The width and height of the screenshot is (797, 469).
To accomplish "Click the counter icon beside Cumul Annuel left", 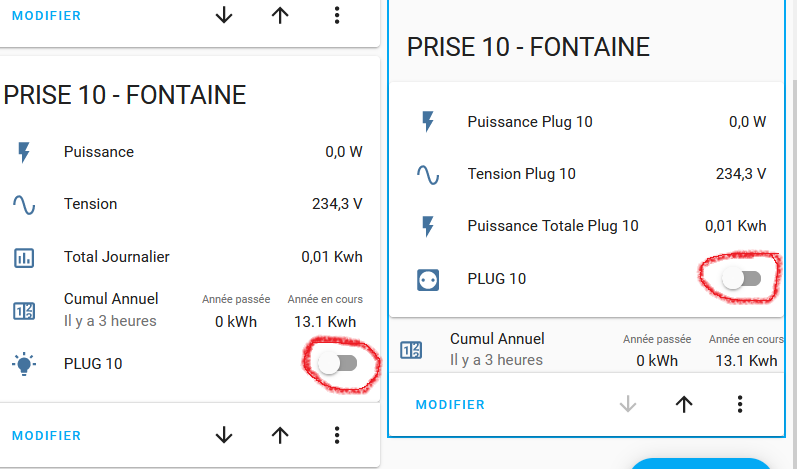I will 24,310.
